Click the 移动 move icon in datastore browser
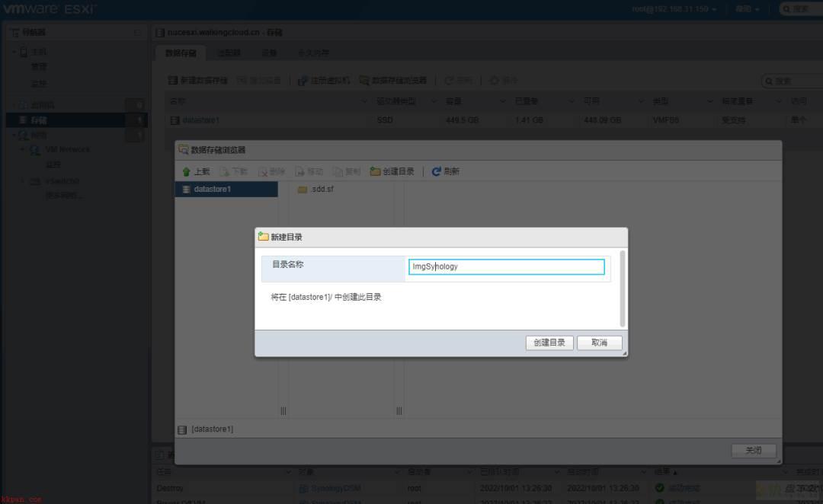Viewport: 823px width, 504px height. (x=299, y=171)
